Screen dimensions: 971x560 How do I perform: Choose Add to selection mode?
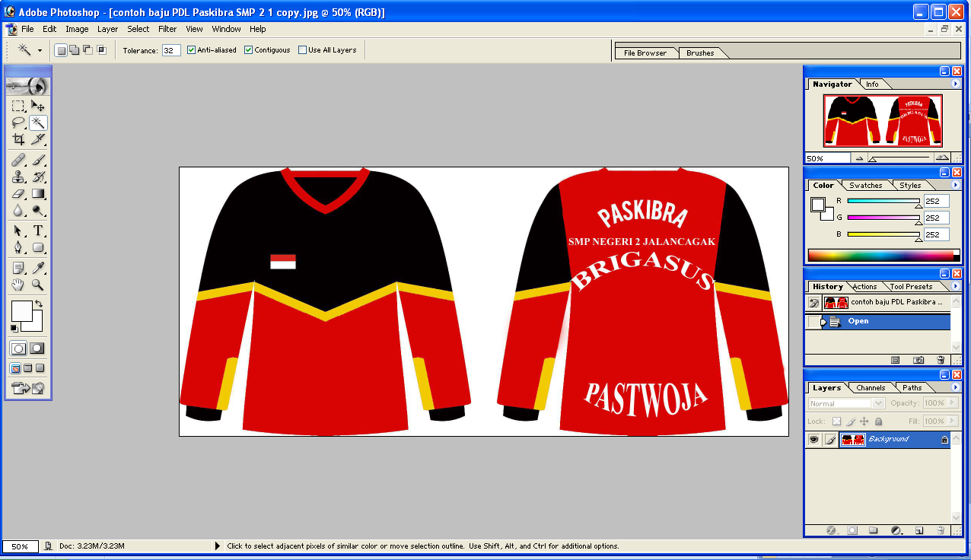(x=75, y=50)
